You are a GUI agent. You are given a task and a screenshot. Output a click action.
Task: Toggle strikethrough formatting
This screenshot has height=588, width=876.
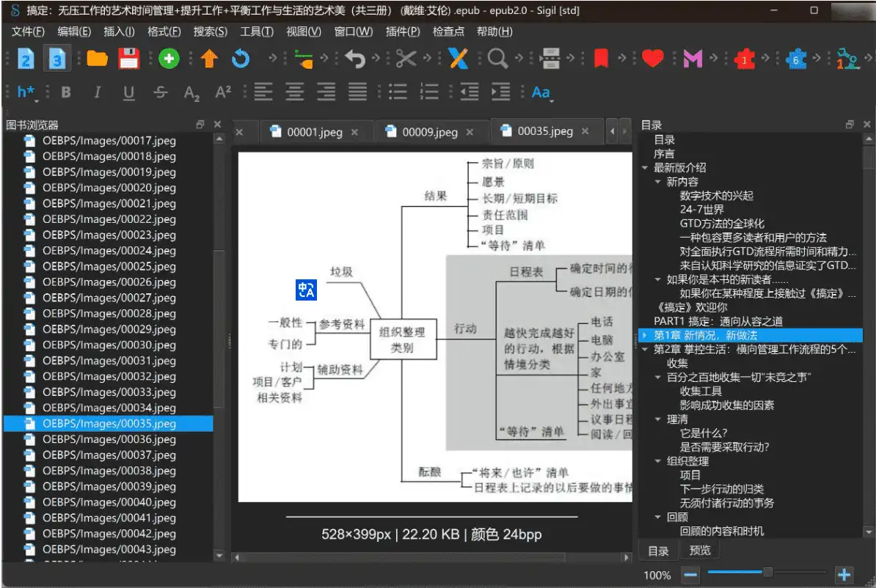[x=161, y=92]
